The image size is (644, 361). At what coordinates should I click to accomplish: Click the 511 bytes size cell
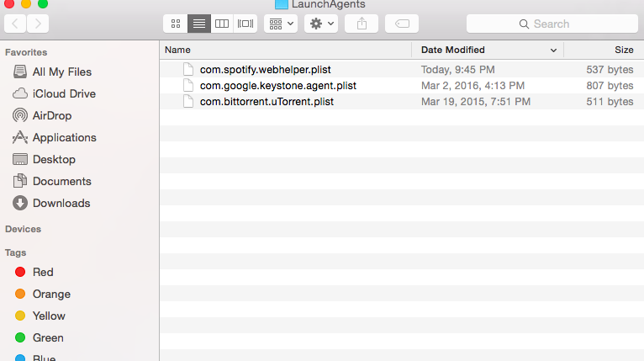(610, 102)
